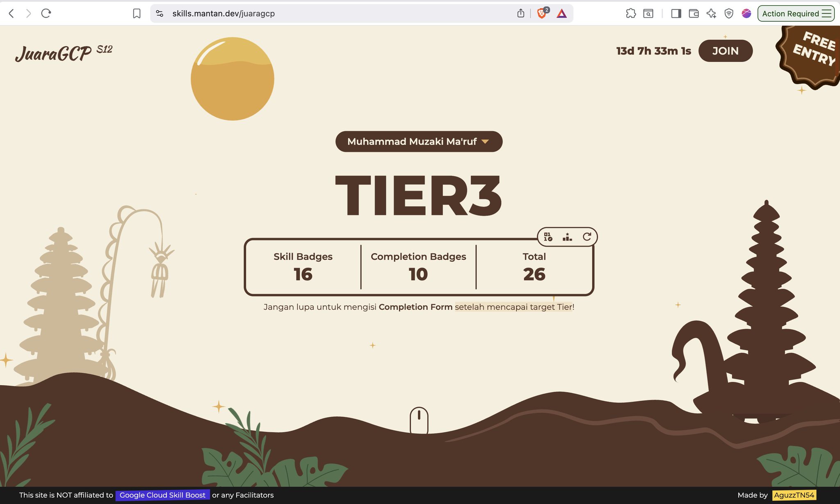Refresh badge stats with circular arrow

[587, 237]
